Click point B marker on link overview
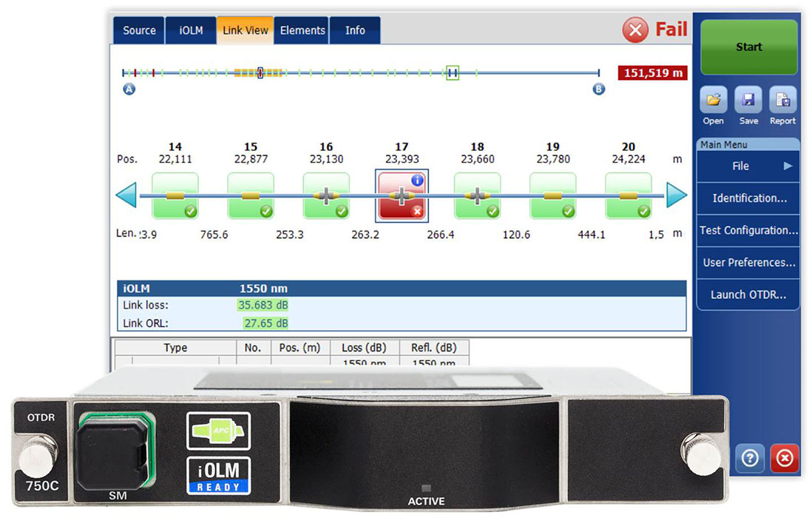This screenshot has width=812, height=518. (x=599, y=89)
